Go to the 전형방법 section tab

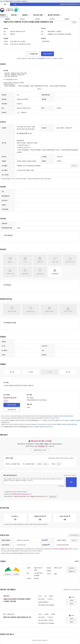(67, 19)
